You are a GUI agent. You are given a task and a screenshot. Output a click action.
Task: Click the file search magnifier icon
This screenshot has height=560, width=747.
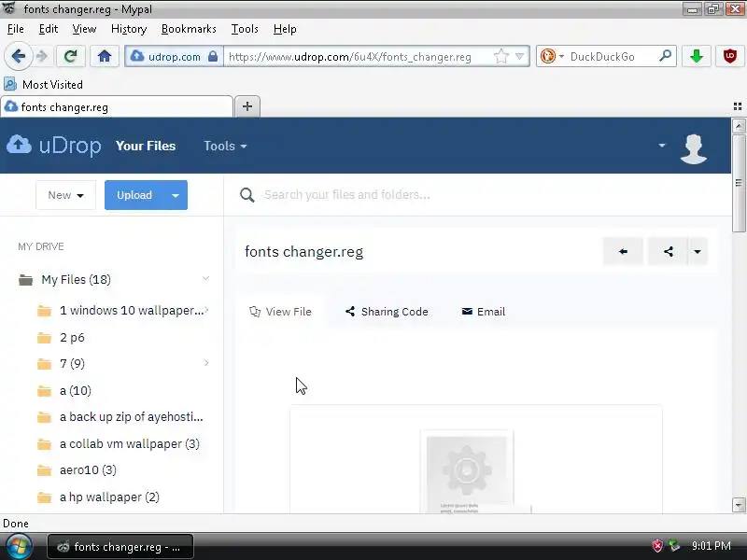pos(247,195)
